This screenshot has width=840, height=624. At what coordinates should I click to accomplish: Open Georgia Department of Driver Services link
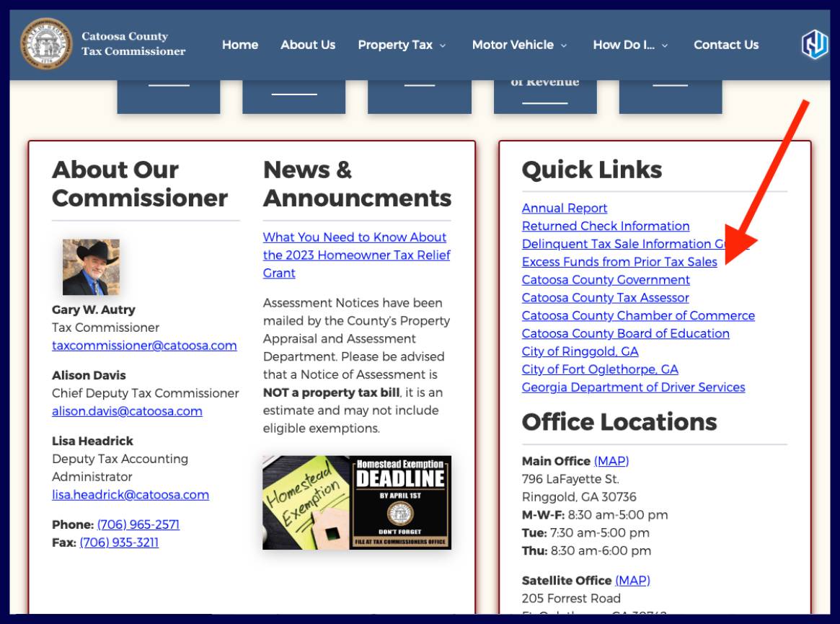pyautogui.click(x=633, y=387)
